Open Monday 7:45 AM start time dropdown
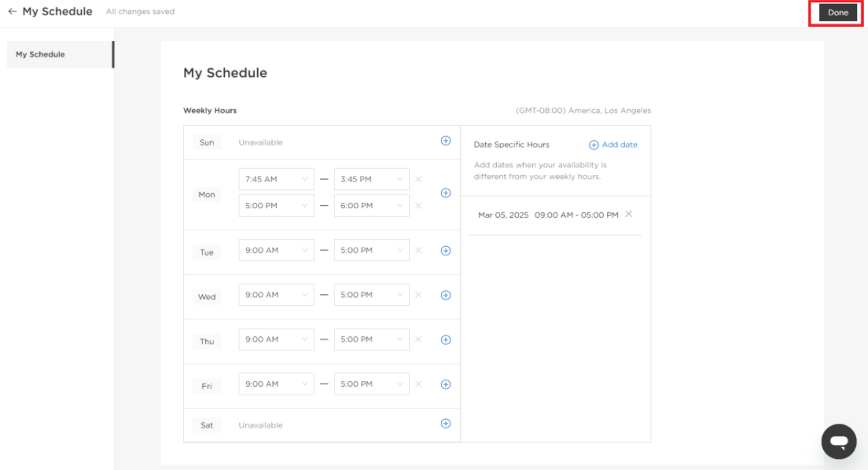Image resolution: width=868 pixels, height=470 pixels. point(276,179)
